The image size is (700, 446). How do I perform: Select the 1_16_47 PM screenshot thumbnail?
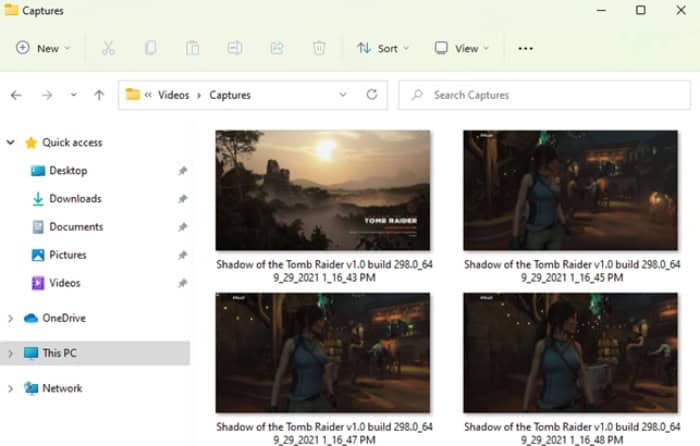click(x=323, y=353)
